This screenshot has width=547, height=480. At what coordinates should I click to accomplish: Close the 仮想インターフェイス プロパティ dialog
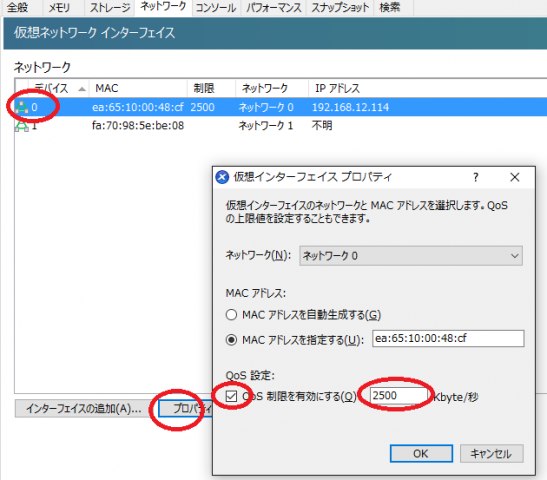[515, 177]
